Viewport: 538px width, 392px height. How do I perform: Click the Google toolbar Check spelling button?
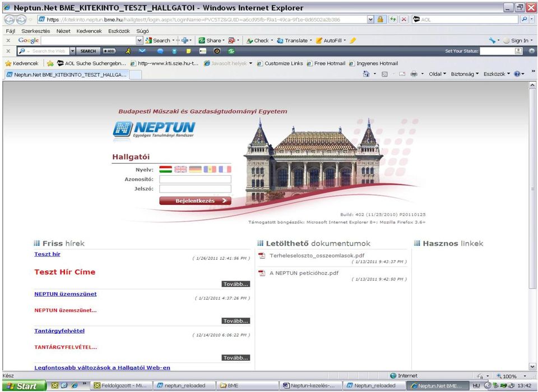tap(259, 40)
